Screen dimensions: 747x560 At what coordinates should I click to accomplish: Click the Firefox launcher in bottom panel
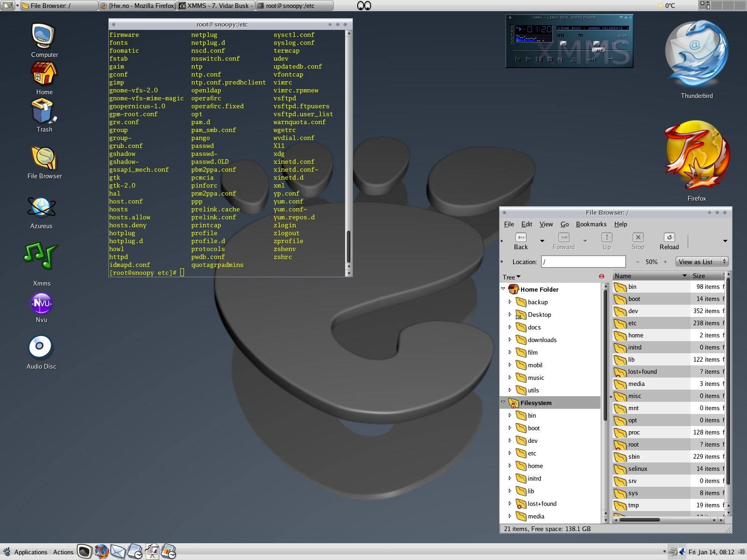point(101,552)
